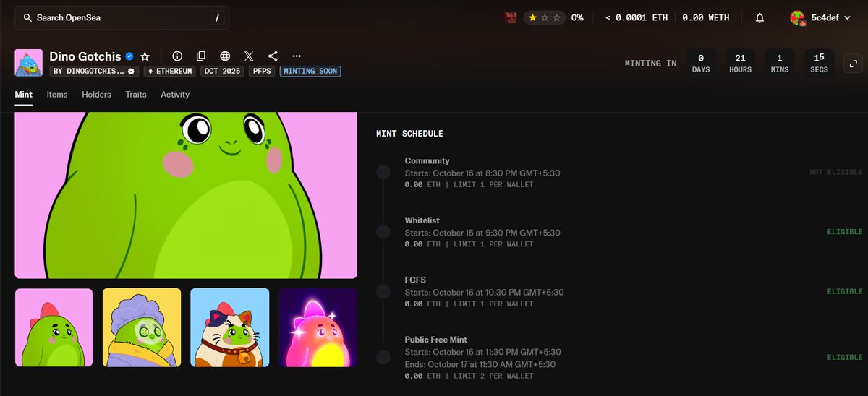Click the large green dino main image
Image resolution: width=868 pixels, height=396 pixels.
[186, 195]
